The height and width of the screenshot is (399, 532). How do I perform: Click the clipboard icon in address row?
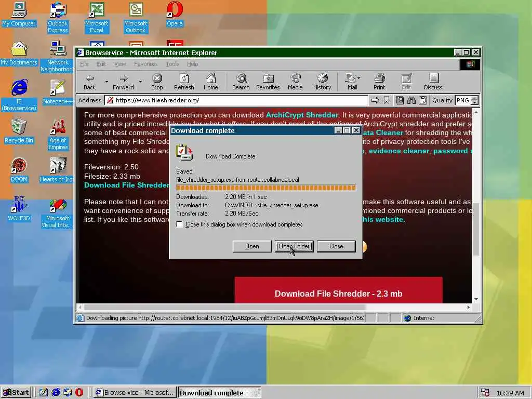(423, 100)
